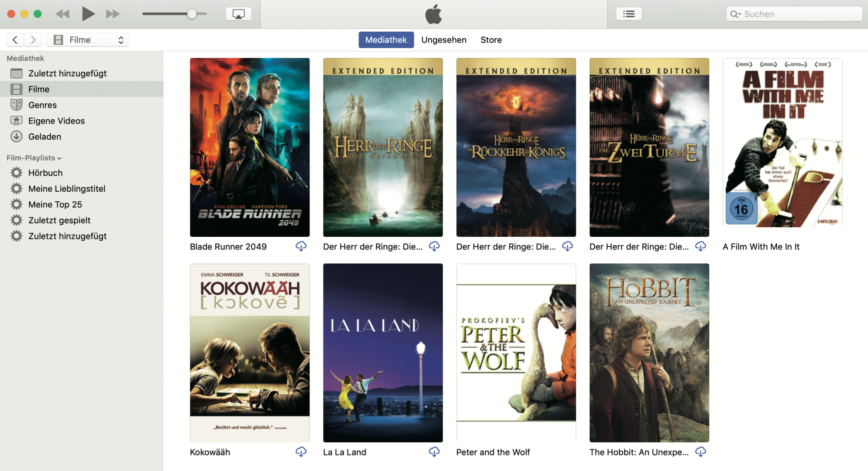The height and width of the screenshot is (471, 868).
Task: Open the Peter and the Wolf poster
Action: 516,353
